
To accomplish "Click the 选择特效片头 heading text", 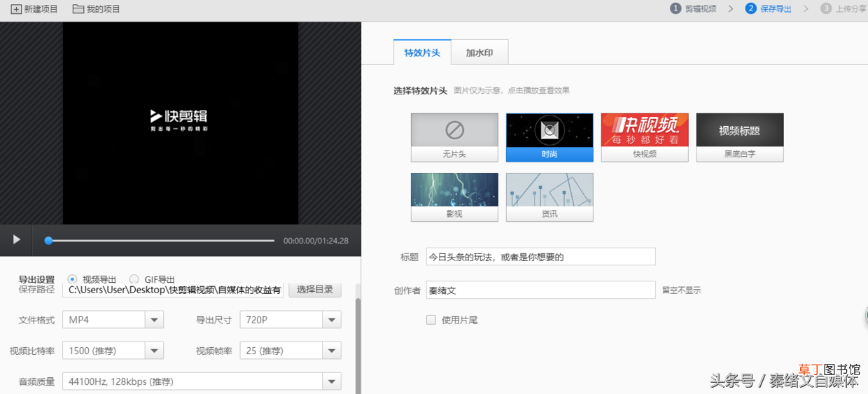I will pyautogui.click(x=420, y=90).
